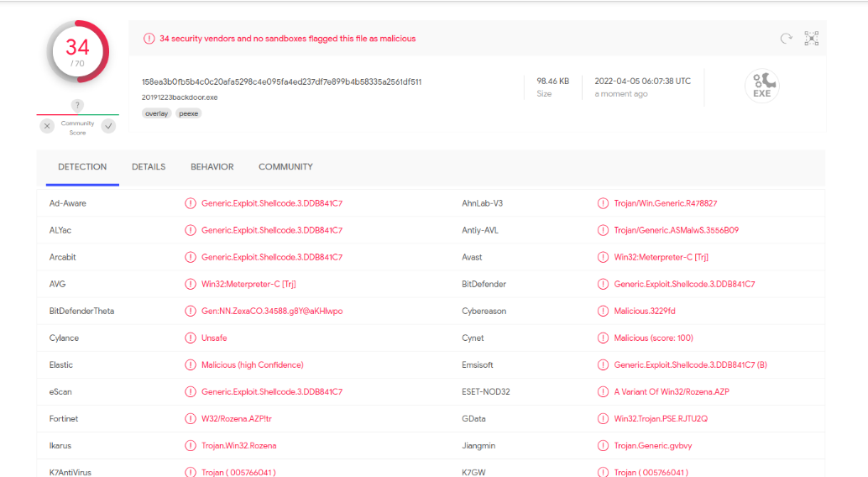The width and height of the screenshot is (868, 477).
Task: Click the alert icon in BitDefenderTheta row
Action: tap(191, 311)
